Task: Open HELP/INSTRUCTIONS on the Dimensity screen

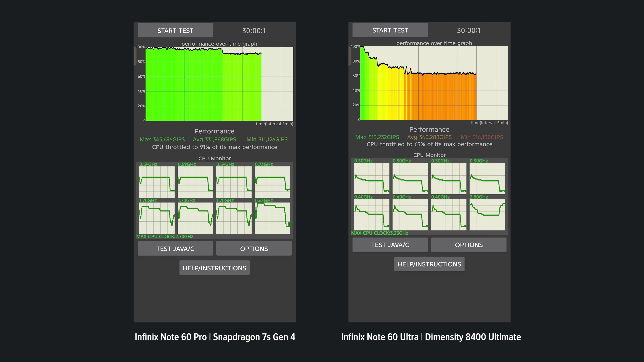Action: pyautogui.click(x=429, y=264)
